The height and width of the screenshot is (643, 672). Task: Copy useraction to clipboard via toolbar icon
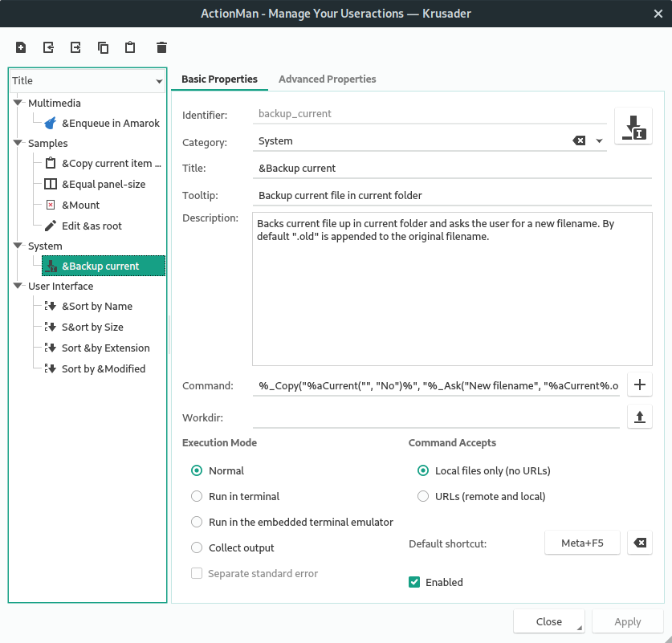click(x=103, y=47)
